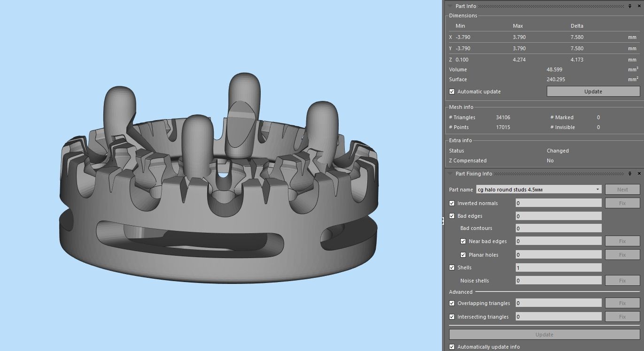Click the Y min value -3.790
The width and height of the screenshot is (644, 351).
coord(463,48)
